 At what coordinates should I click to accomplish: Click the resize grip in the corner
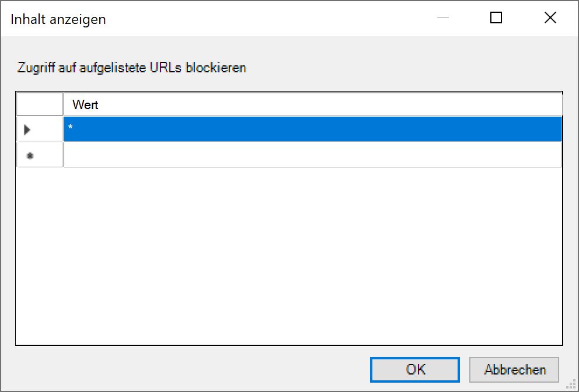click(571, 384)
